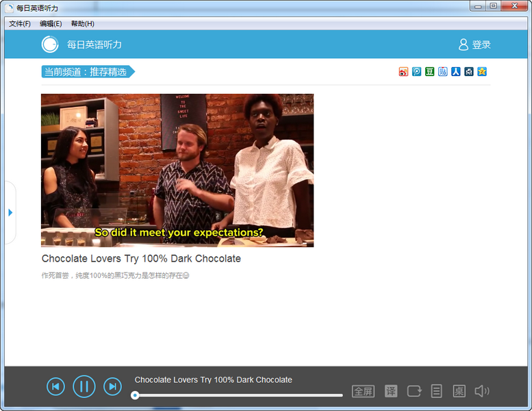
Task: Toggle the loop playback mode icon
Action: click(414, 391)
